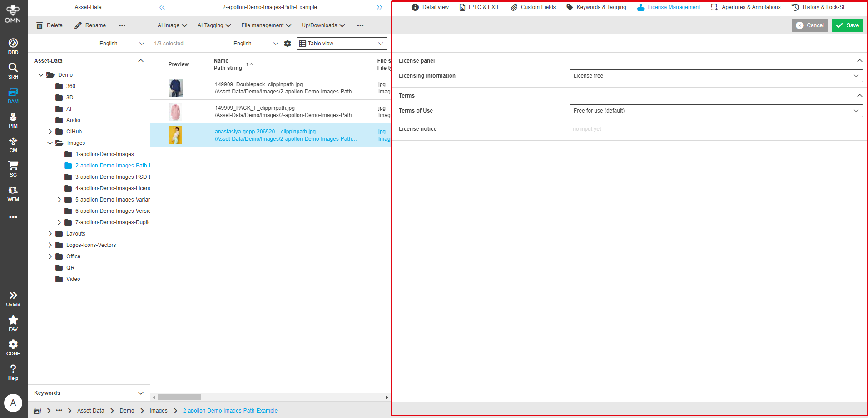
Task: Switch to the Keywords & Tagging tab
Action: pyautogui.click(x=596, y=7)
